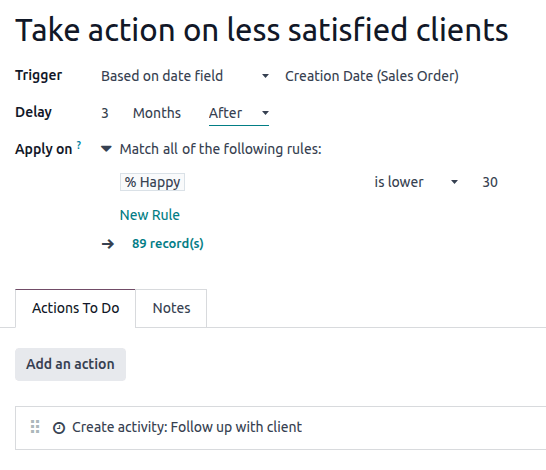Image resolution: width=546 pixels, height=470 pixels.
Task: Open the 89 record(s) link
Action: click(x=168, y=244)
